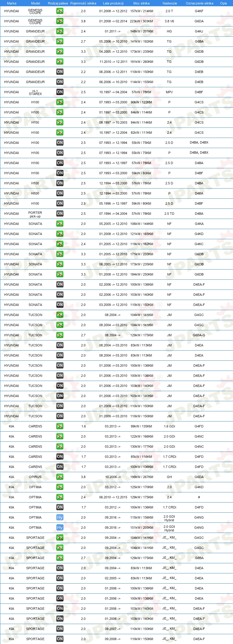
Task: Select engine code cell showing #
Action: point(199,497)
